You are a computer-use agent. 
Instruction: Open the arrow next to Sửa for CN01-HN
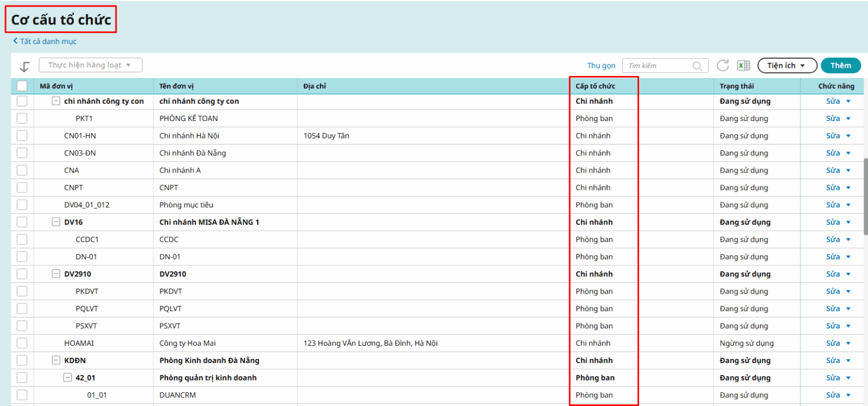pos(848,136)
